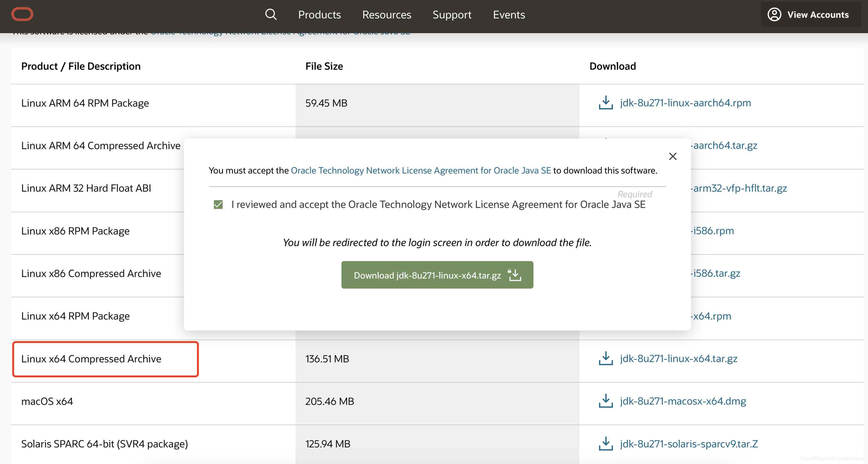The image size is (868, 464).
Task: Click the jdk-8u271-linux-x64.tar.gz table link
Action: tap(679, 359)
